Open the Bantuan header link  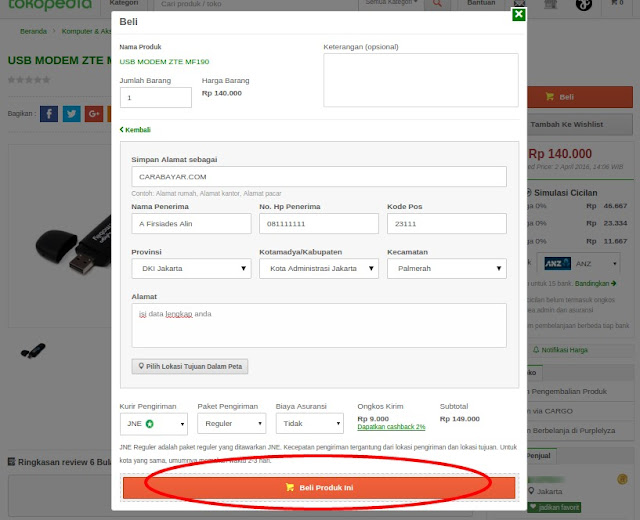pyautogui.click(x=481, y=3)
